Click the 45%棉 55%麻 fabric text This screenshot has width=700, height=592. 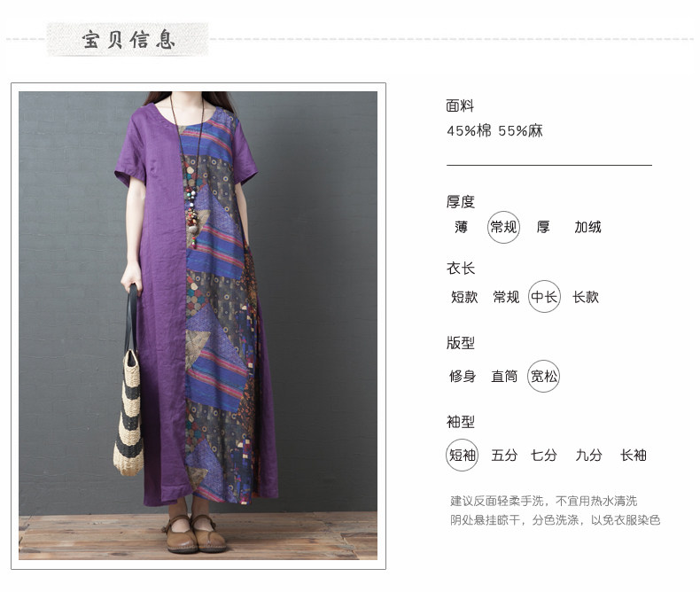pos(494,131)
